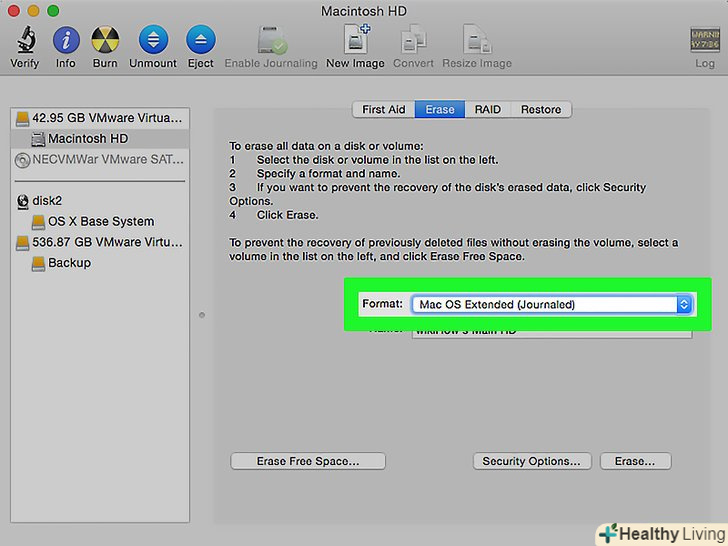The image size is (728, 546).
Task: Click the Verify microscope icon
Action: tap(26, 39)
